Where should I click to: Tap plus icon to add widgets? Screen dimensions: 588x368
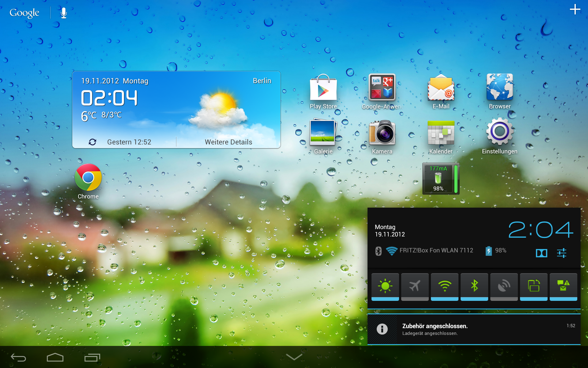coord(575,9)
